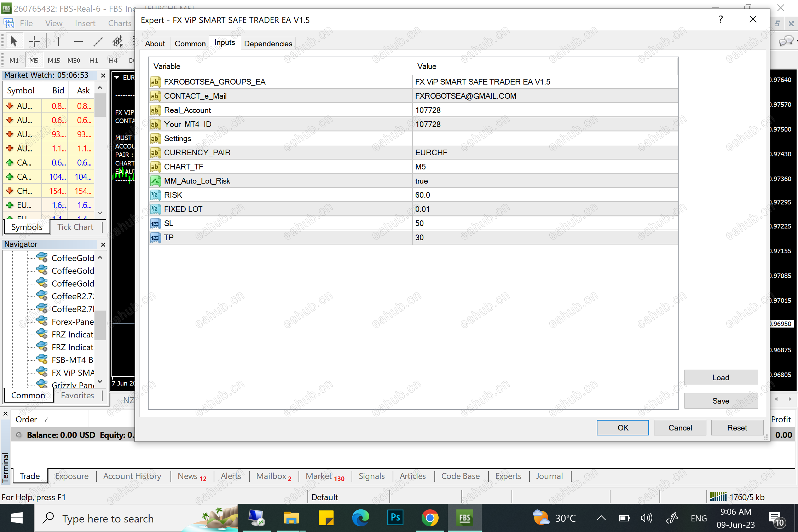Open the File menu
Screen dimensions: 798x532
[26, 23]
